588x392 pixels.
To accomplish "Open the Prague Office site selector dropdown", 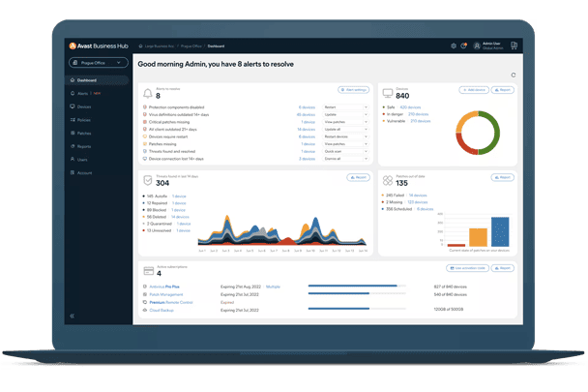I will coord(99,63).
